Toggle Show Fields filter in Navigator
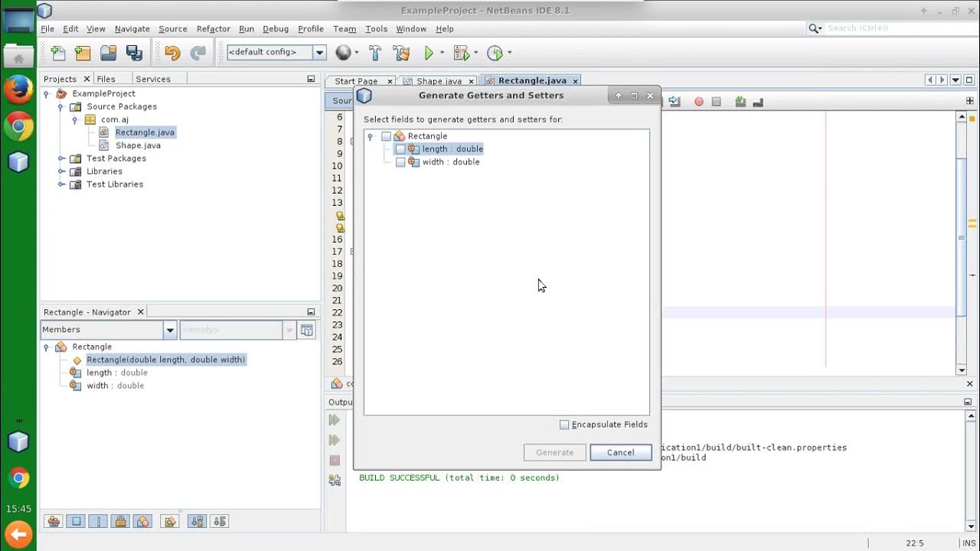 tap(76, 521)
